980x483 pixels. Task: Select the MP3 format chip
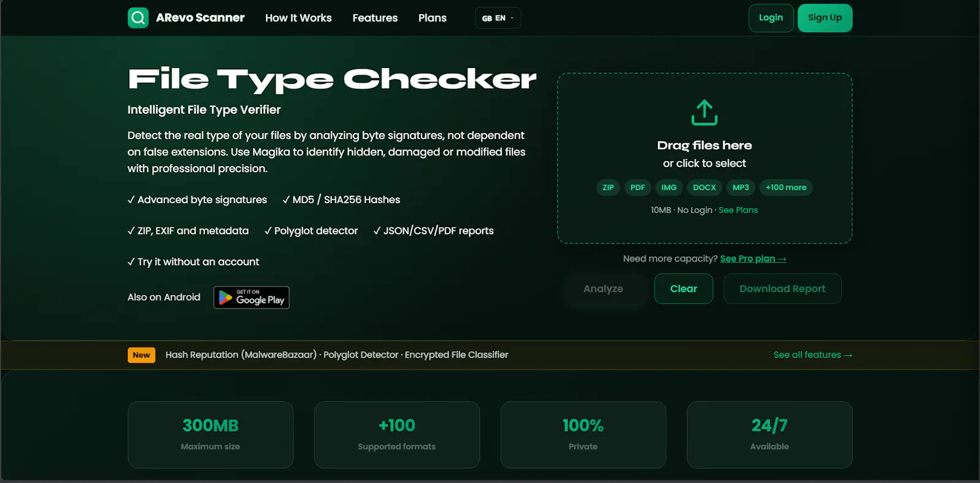click(x=741, y=187)
